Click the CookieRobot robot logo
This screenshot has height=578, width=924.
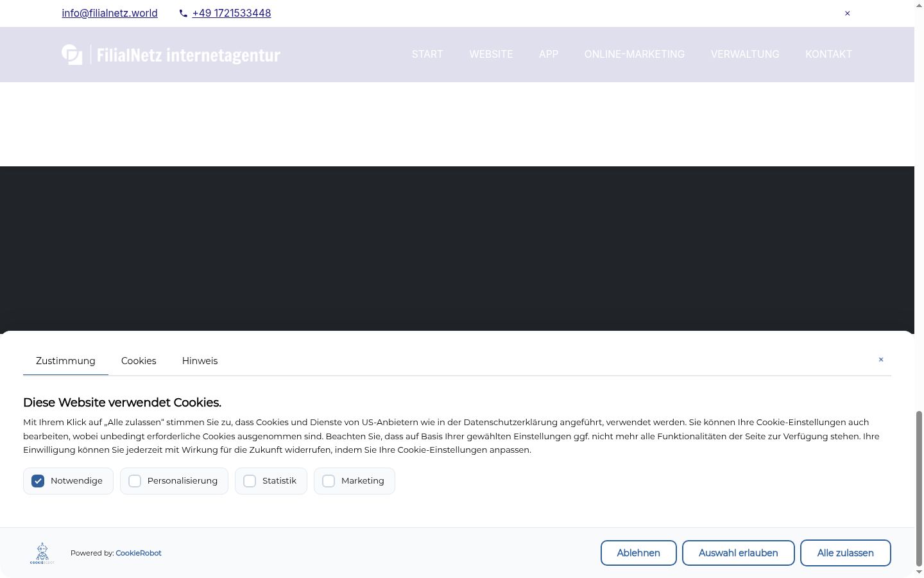coord(42,553)
